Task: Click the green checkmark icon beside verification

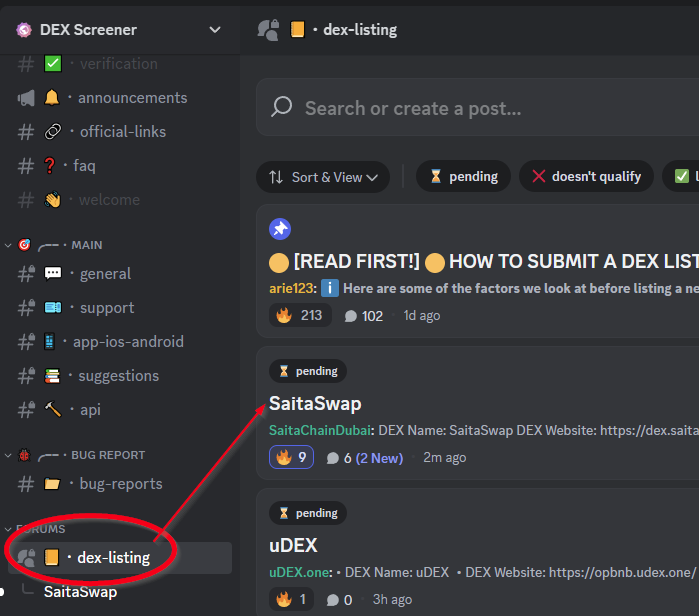Action: (53, 64)
